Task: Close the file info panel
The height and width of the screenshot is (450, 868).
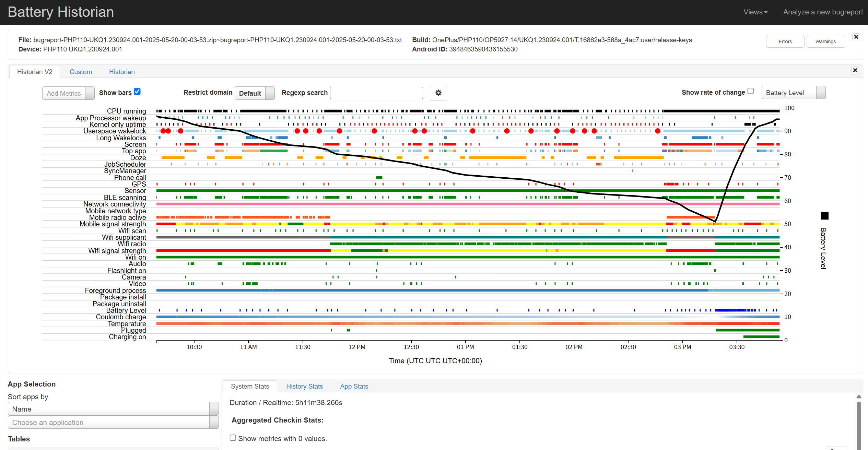Action: [x=856, y=37]
